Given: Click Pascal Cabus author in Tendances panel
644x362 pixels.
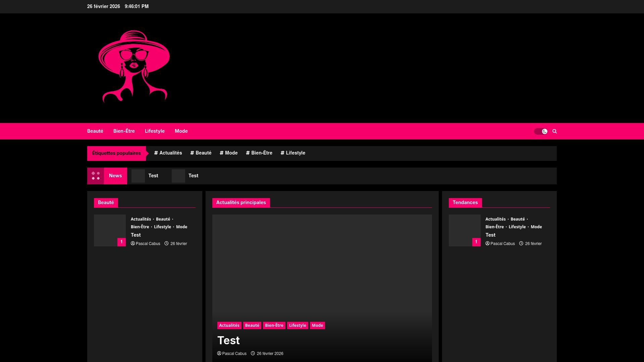Looking at the screenshot, I should (503, 244).
